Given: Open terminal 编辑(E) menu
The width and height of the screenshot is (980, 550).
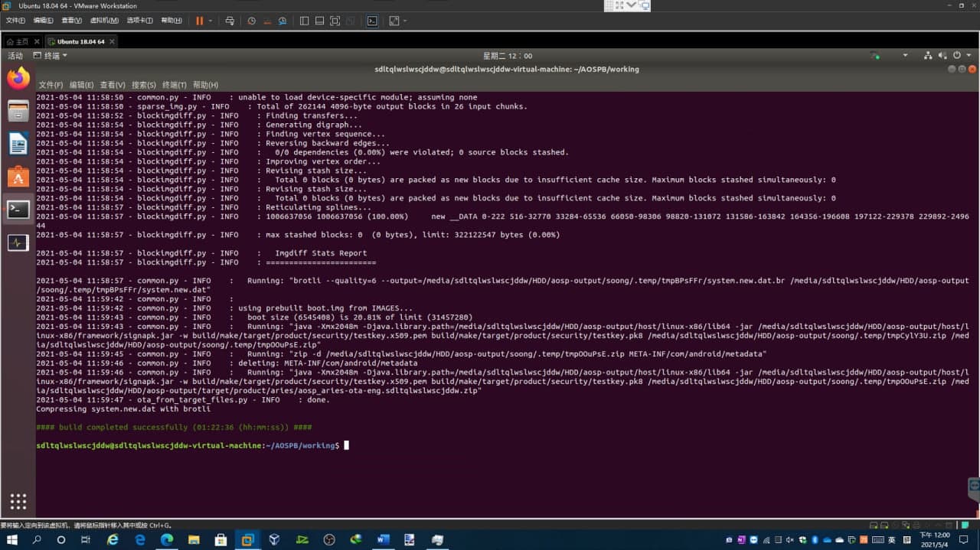Looking at the screenshot, I should tap(81, 85).
